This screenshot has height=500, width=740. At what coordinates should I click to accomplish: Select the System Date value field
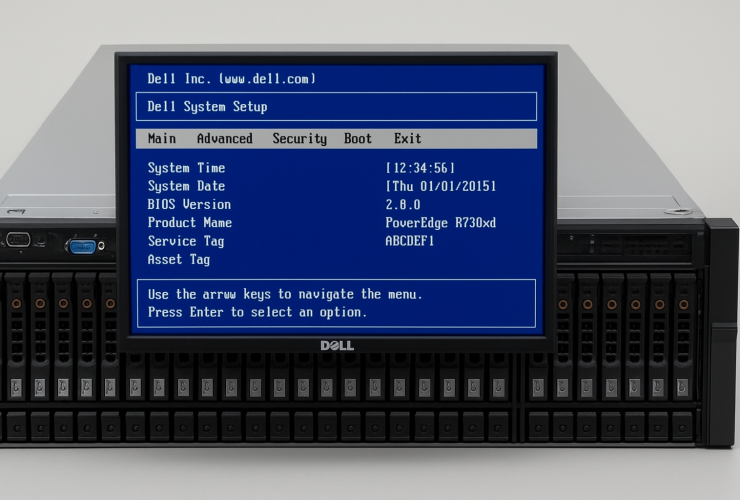pyautogui.click(x=441, y=186)
